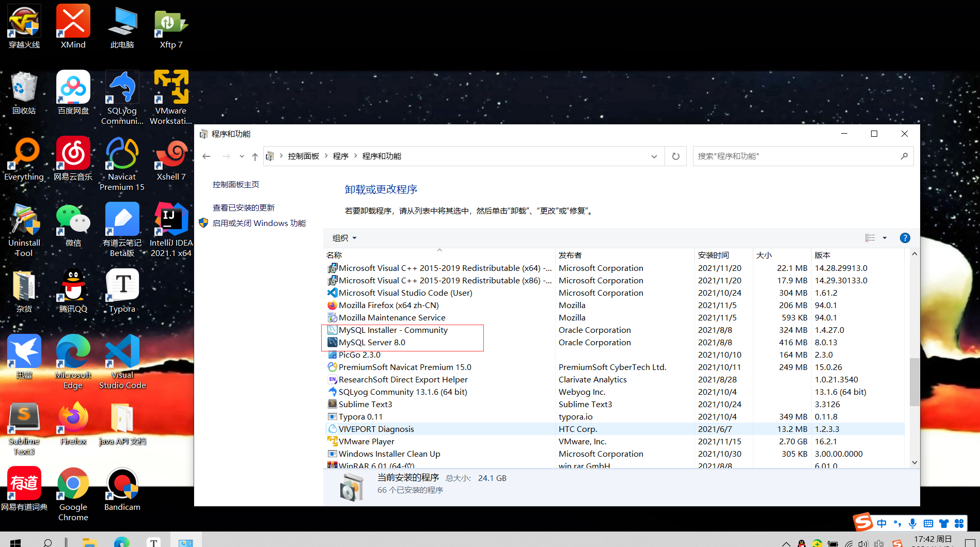The width and height of the screenshot is (980, 547).
Task: Select the VMware Player program row
Action: tap(614, 442)
